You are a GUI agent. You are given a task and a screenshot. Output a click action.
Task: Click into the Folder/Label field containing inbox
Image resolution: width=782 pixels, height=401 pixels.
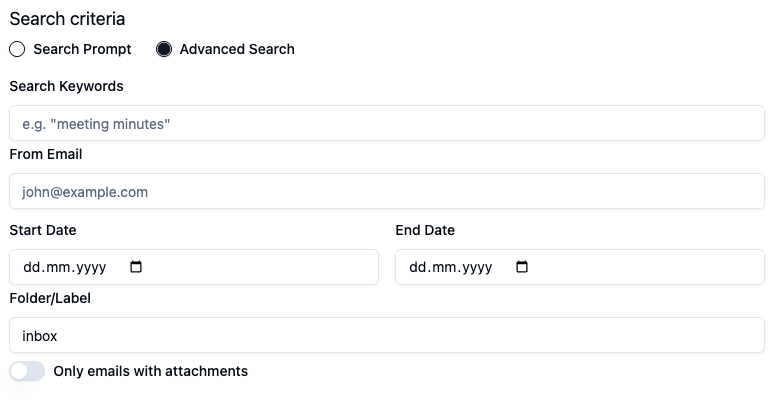pos(387,335)
